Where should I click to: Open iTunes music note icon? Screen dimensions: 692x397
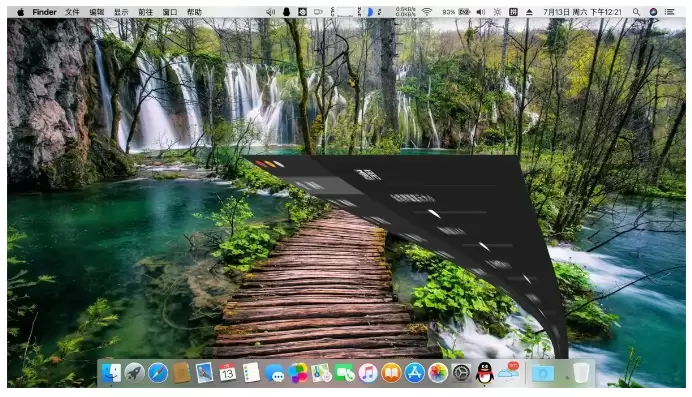click(x=368, y=373)
